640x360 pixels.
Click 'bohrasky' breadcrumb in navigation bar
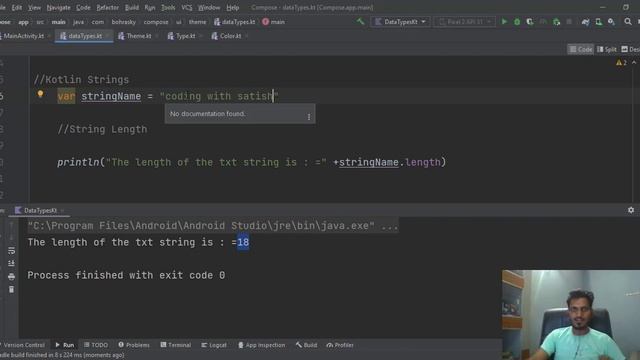click(x=123, y=22)
